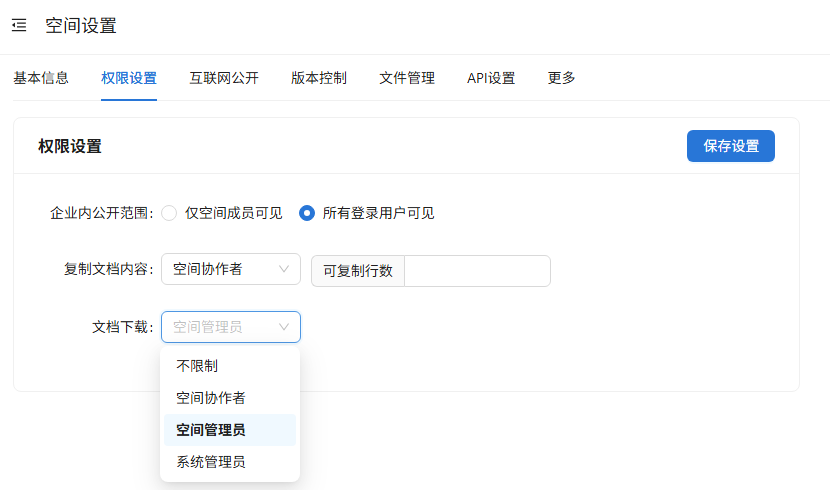Switch to the API设置 tab
830x490 pixels.
491,78
